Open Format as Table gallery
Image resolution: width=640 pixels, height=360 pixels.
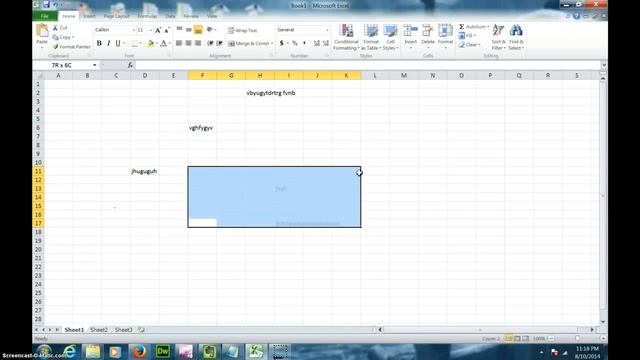pos(371,37)
